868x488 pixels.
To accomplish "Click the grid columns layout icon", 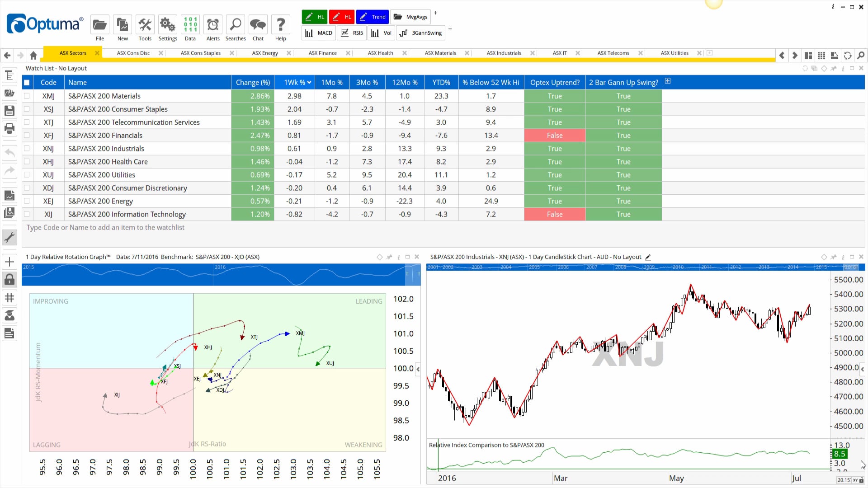I will (821, 55).
